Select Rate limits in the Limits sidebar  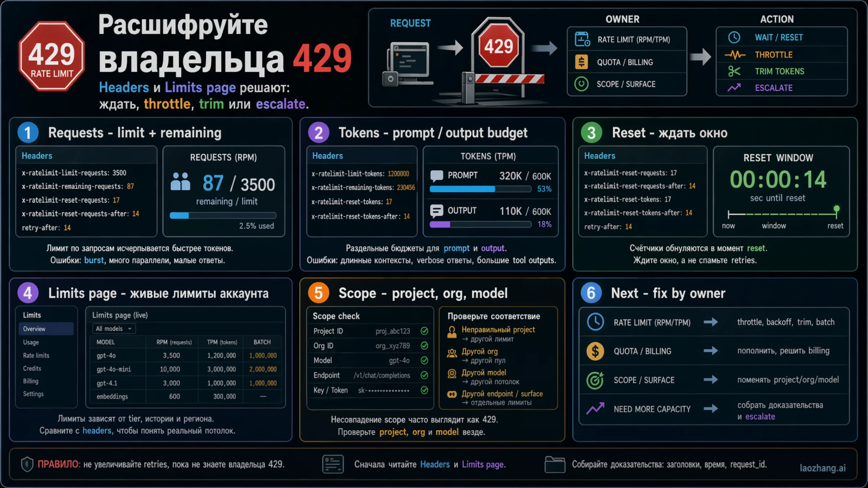point(36,355)
